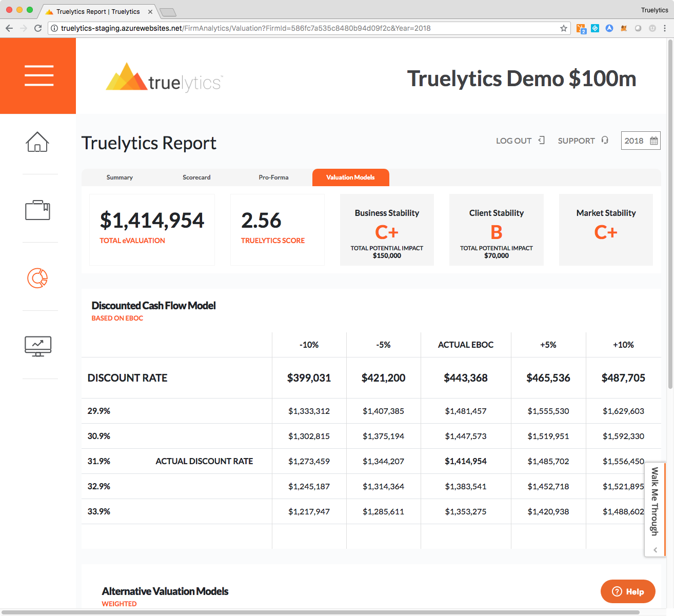The image size is (674, 616).
Task: Click the $443,368 EBOC value
Action: (x=466, y=378)
